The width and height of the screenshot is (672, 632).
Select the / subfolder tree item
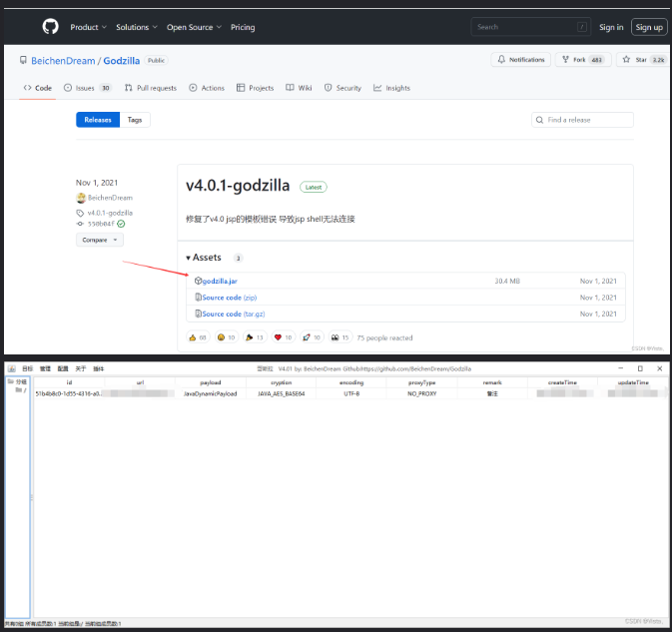(x=21, y=390)
